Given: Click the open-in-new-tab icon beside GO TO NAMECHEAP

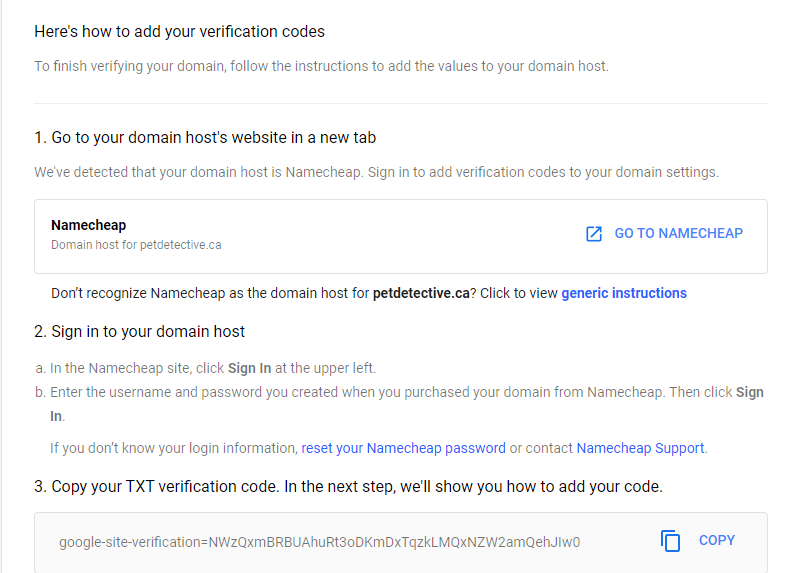Looking at the screenshot, I should coord(594,234).
